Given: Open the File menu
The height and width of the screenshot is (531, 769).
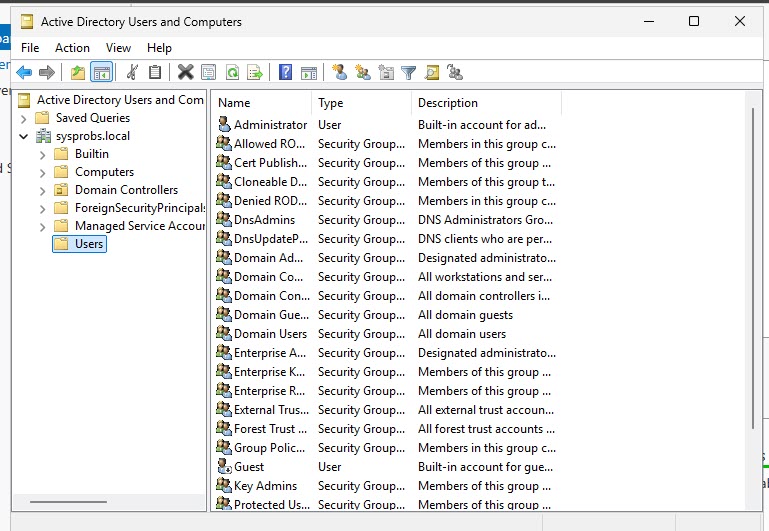Looking at the screenshot, I should (x=30, y=48).
